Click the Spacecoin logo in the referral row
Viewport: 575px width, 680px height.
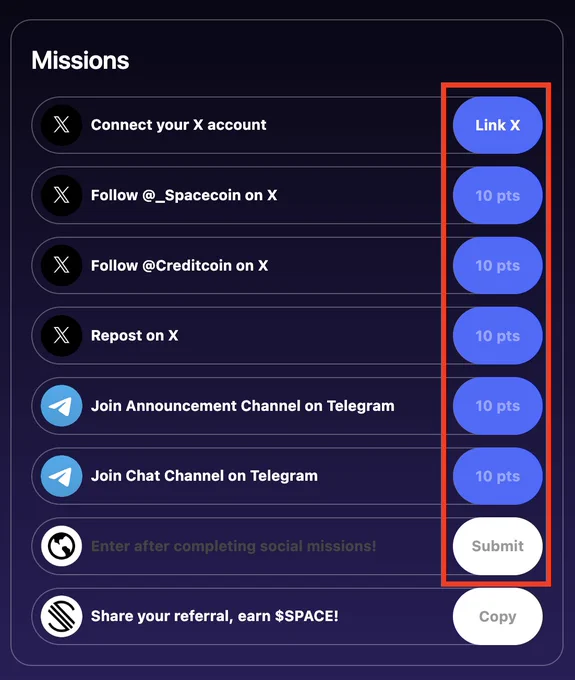pos(62,616)
